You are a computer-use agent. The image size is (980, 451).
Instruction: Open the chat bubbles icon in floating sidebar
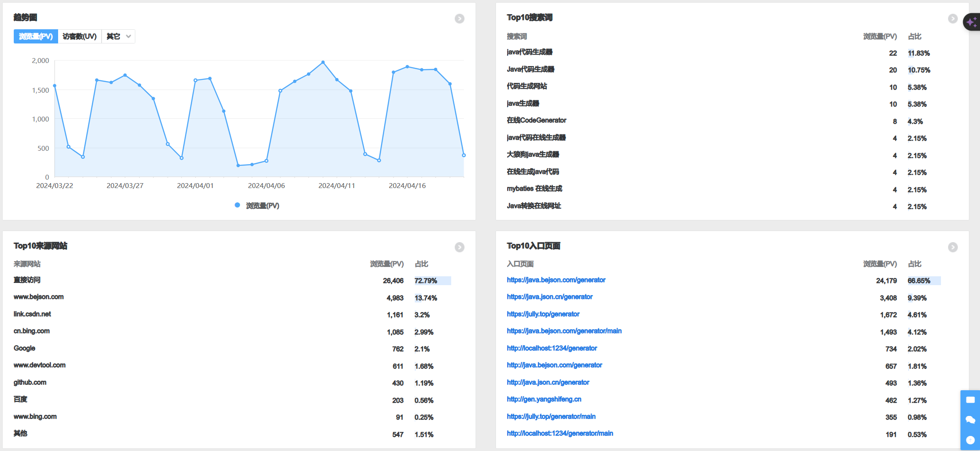coord(970,420)
